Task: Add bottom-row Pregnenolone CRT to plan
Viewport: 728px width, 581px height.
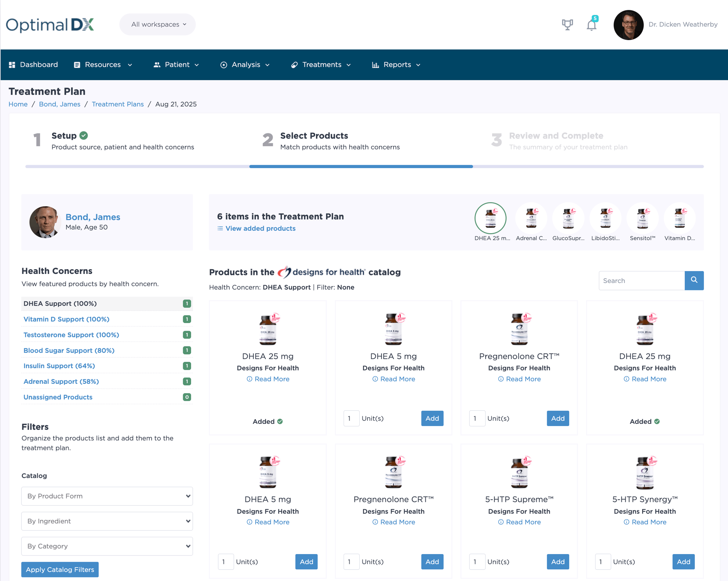Action: (x=432, y=562)
